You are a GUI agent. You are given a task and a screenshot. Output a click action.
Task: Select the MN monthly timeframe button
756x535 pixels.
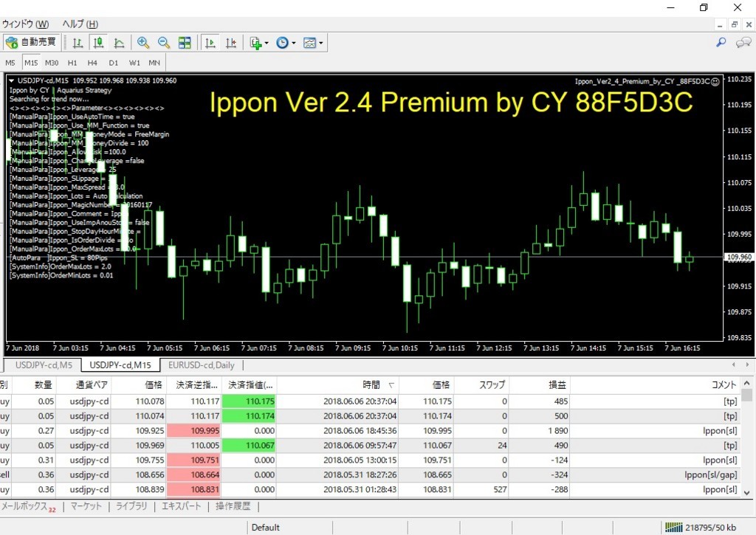154,63
